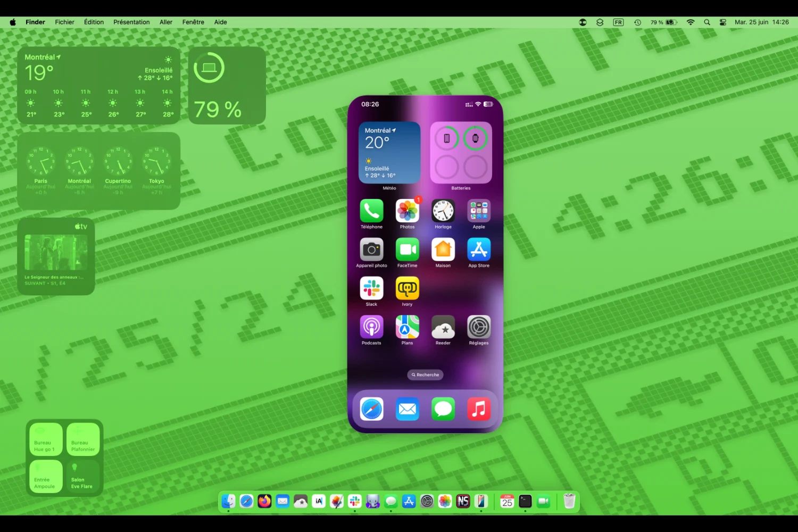798x532 pixels.
Task: Open the layered-stack icon in menu bar
Action: [x=600, y=22]
